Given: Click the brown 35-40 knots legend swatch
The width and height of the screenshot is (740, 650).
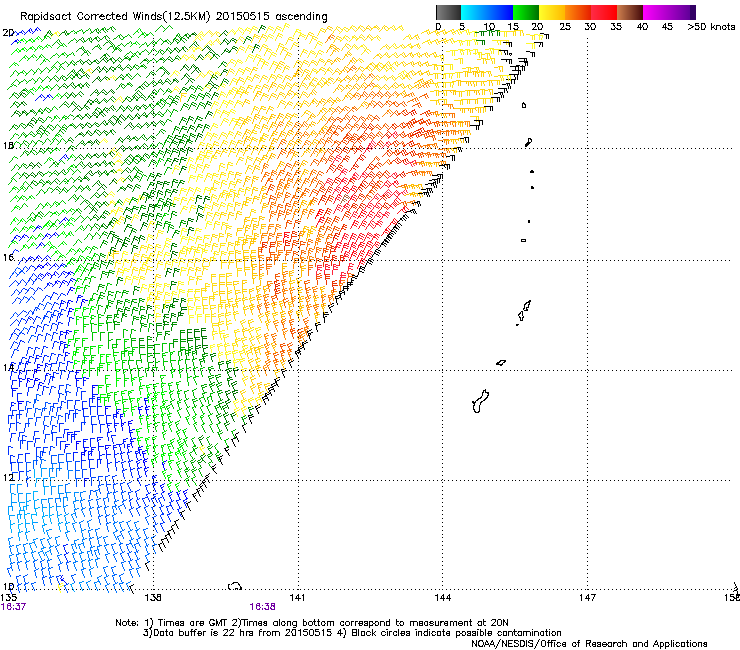Looking at the screenshot, I should [x=630, y=12].
